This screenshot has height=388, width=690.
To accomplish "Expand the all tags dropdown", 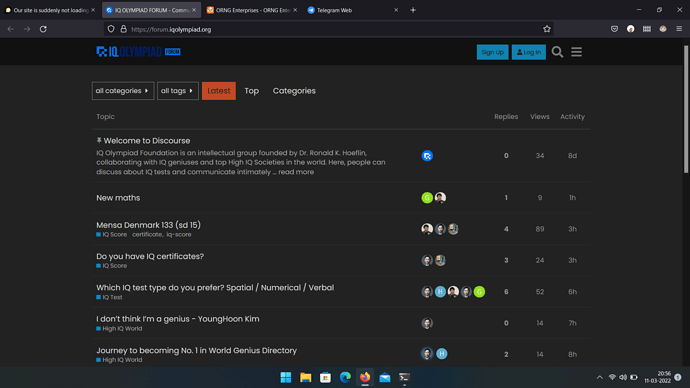I will point(178,91).
